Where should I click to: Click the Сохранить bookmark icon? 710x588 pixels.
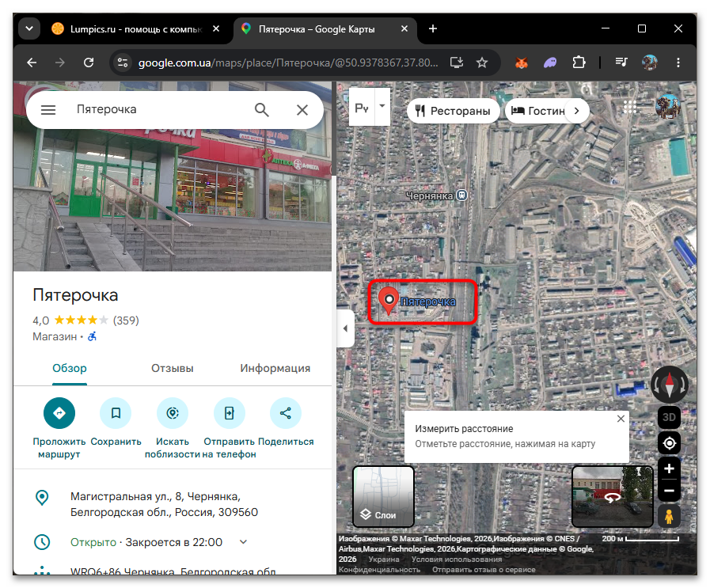[x=116, y=413]
